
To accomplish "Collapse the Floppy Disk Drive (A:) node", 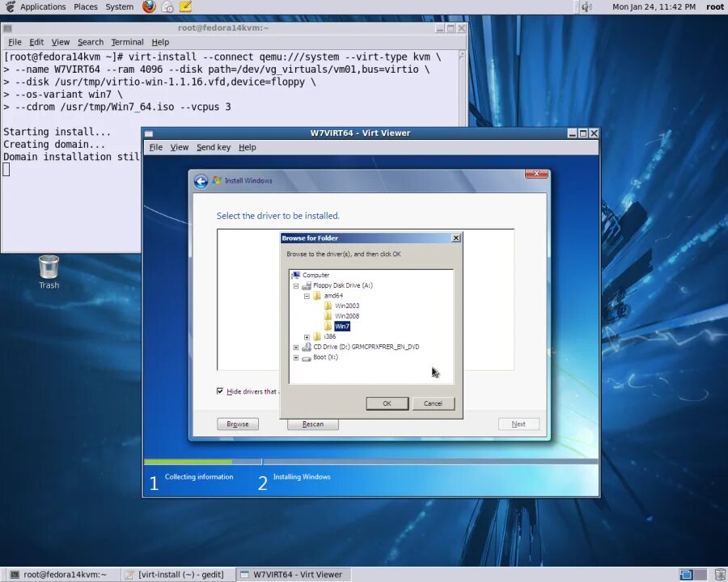I will [x=296, y=286].
